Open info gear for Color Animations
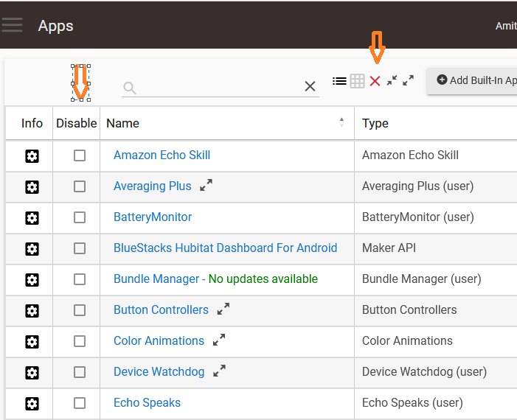Image resolution: width=517 pixels, height=420 pixels. coord(32,342)
